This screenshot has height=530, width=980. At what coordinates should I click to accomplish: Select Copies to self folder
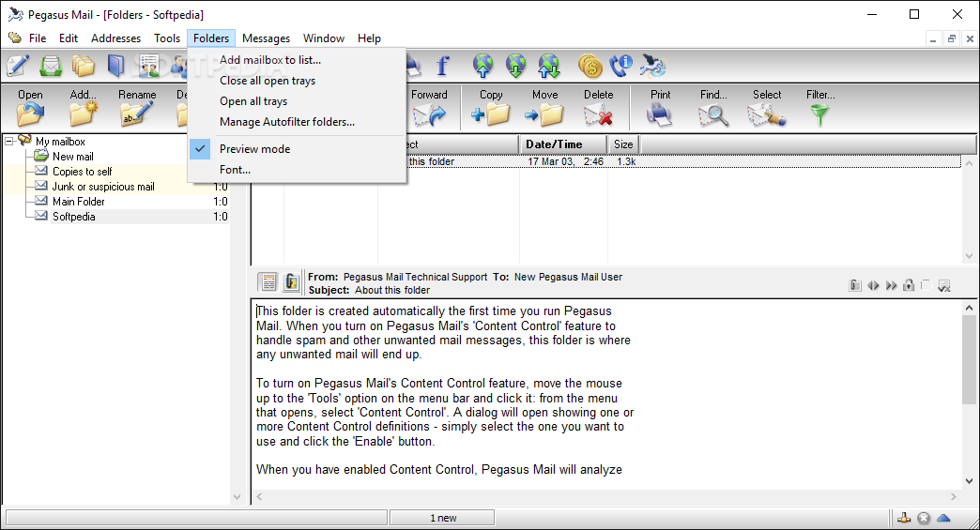pos(82,172)
